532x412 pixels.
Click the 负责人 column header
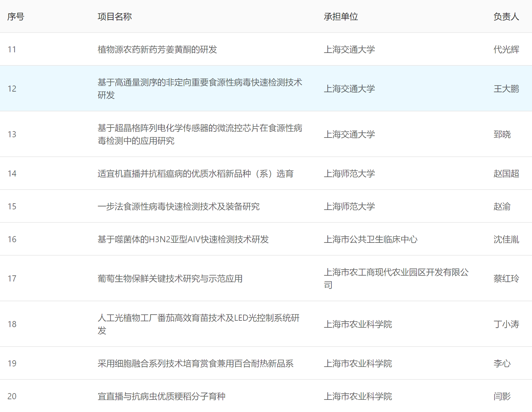(x=506, y=16)
